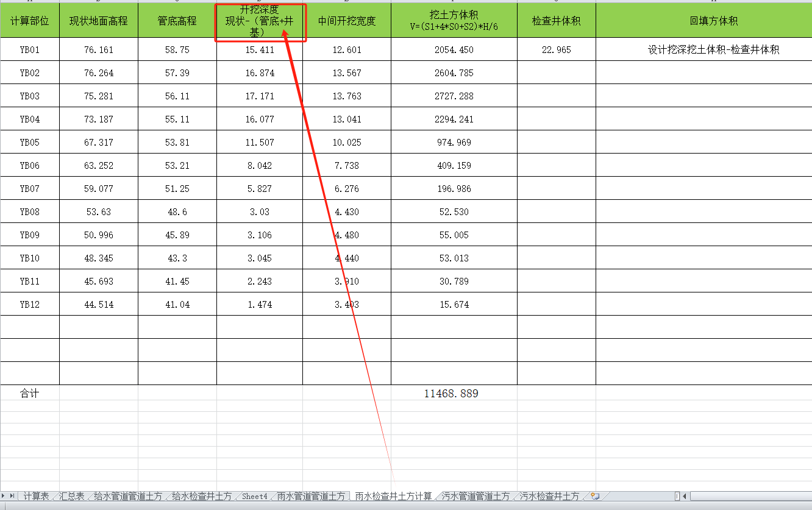Select pipe bottom elevation 41.04
Viewport: 812px width, 510px height.
coord(177,304)
